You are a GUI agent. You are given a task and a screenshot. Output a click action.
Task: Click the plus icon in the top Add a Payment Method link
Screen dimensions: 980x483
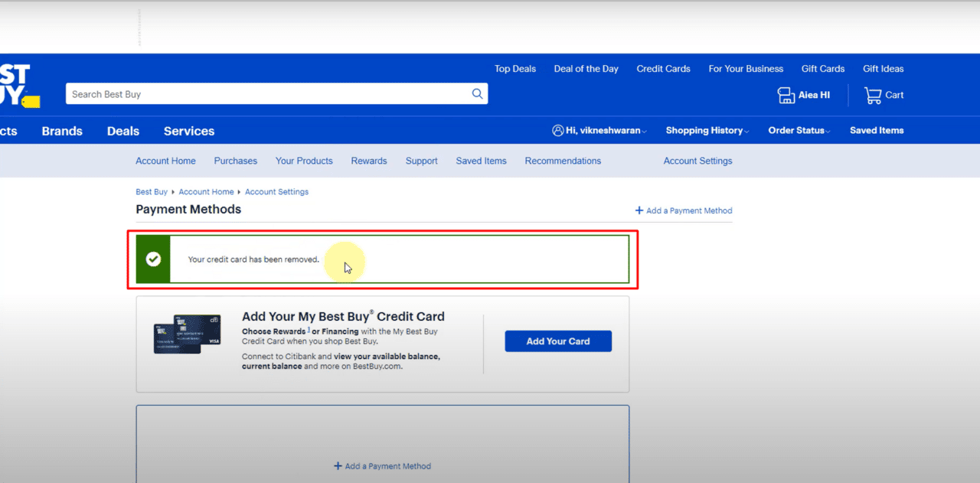pyautogui.click(x=639, y=210)
